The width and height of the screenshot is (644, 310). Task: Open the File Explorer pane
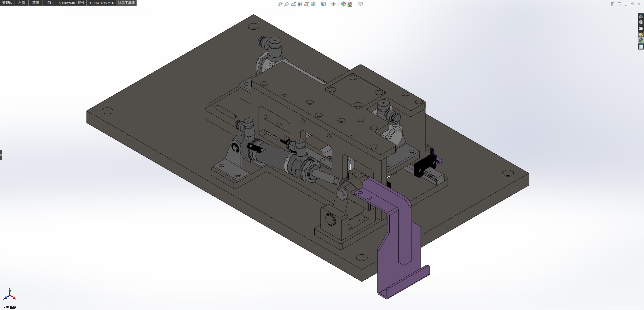(641, 28)
